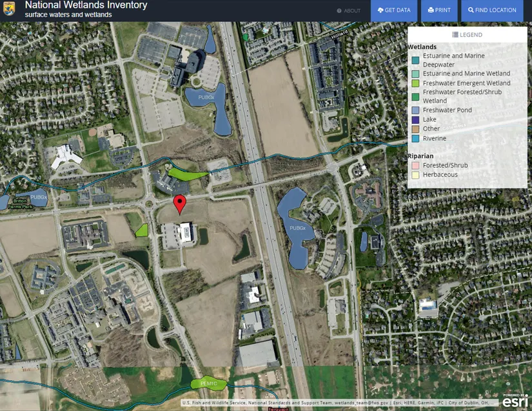Screen dimensions: 532x411
Task: Collapse the LEGEND panel header
Action: pos(467,35)
